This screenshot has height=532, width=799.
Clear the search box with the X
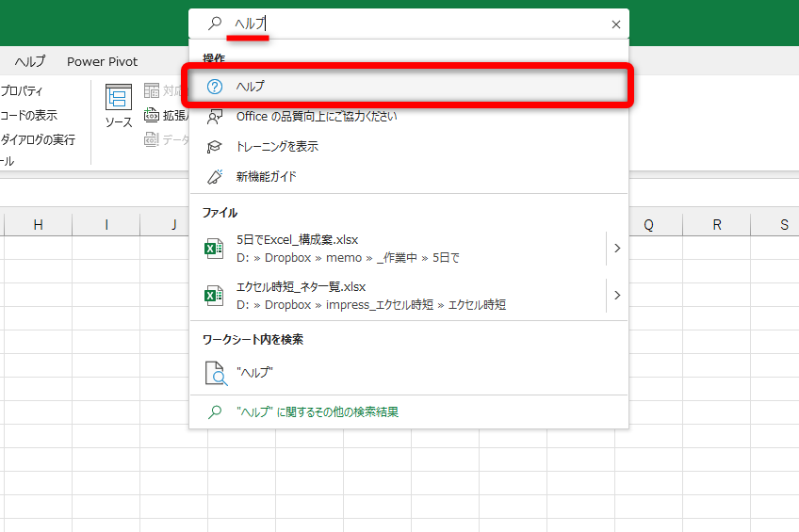(615, 24)
